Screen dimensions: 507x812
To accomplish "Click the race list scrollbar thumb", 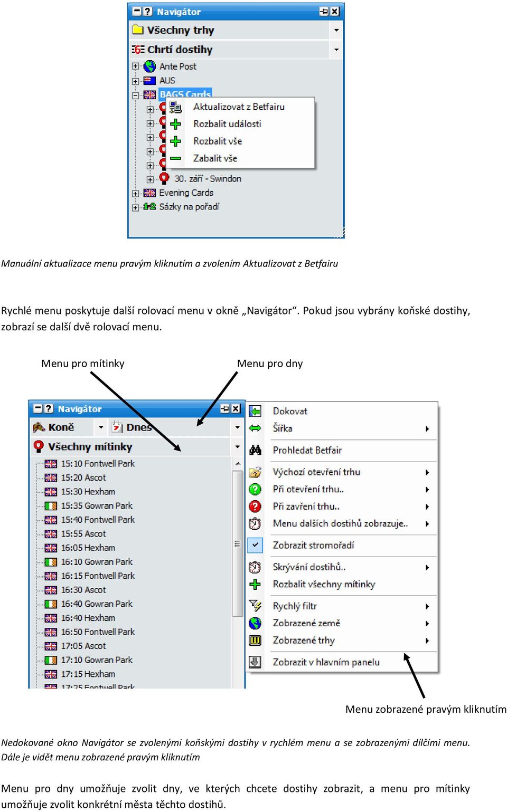I will pyautogui.click(x=237, y=543).
